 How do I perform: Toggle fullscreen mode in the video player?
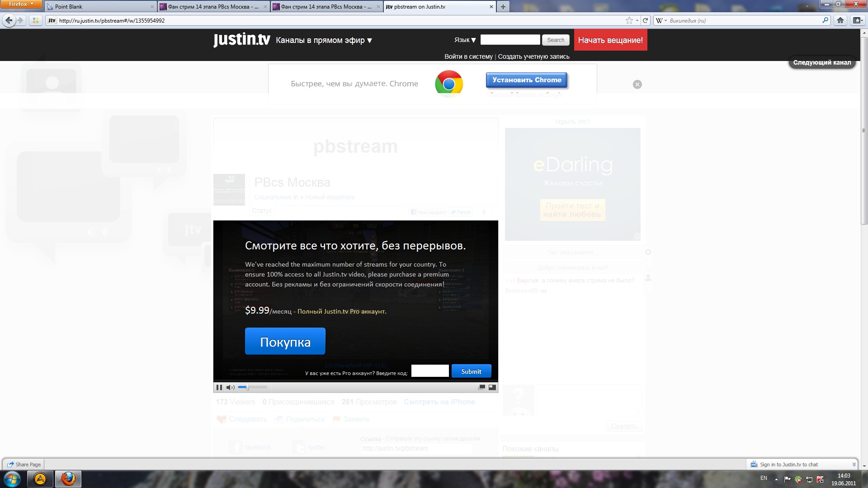(492, 387)
